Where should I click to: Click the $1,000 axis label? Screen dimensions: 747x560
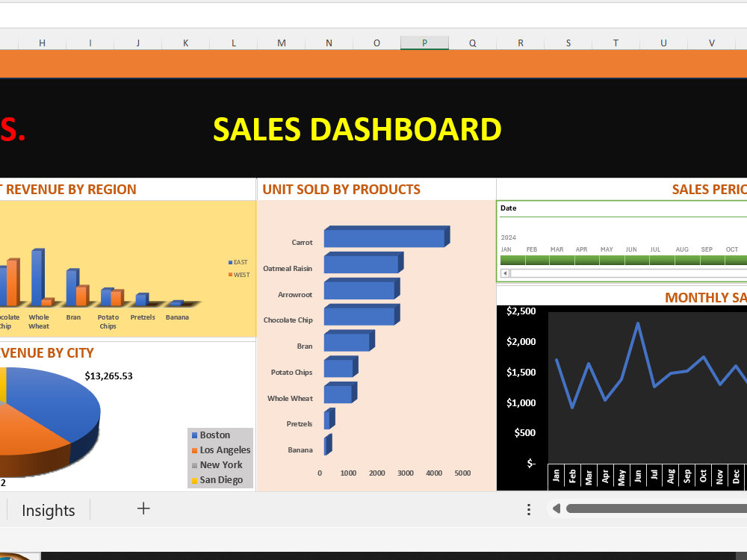[521, 403]
